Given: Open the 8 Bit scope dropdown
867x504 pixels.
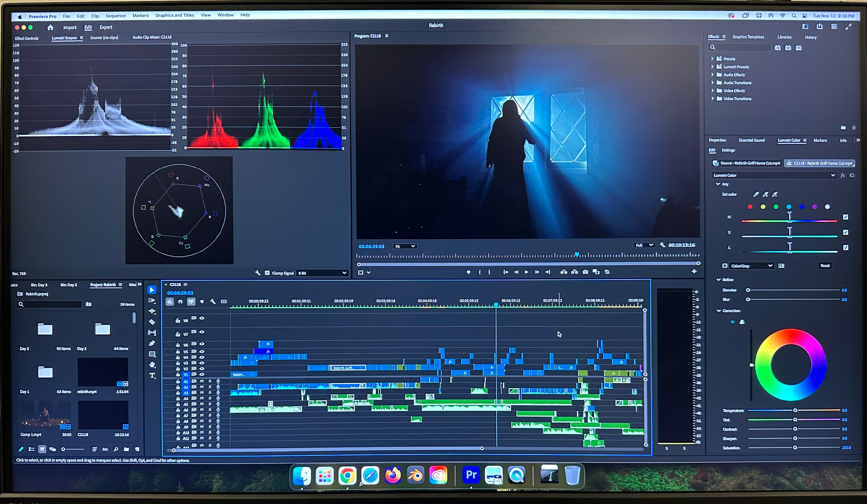Looking at the screenshot, I should click(322, 273).
